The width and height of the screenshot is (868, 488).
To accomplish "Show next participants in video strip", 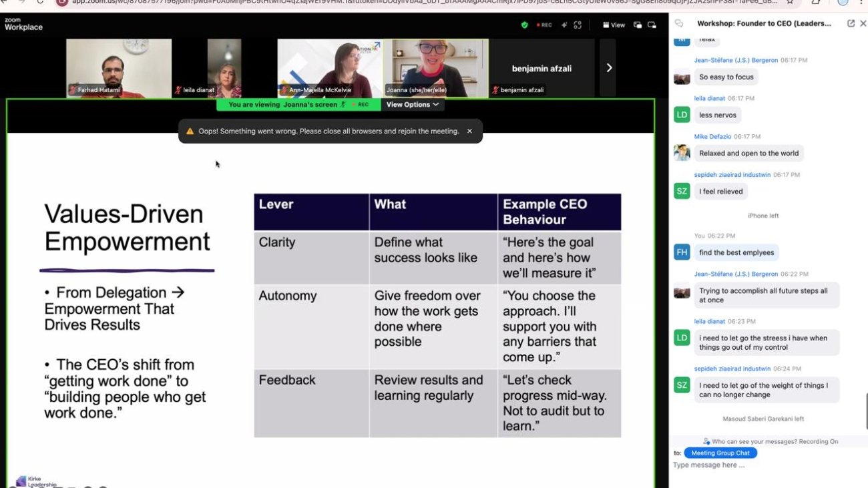I will pos(608,67).
